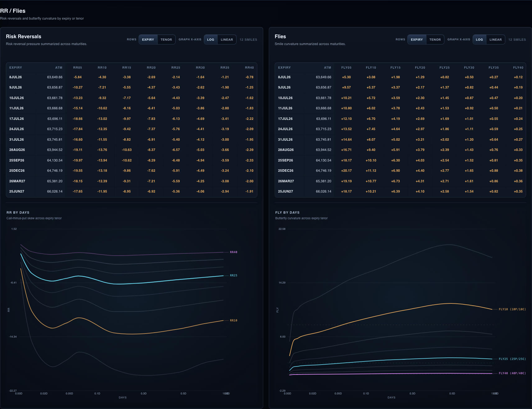Select the 9JUL26 row in Flies table
The height and width of the screenshot is (409, 532).
tap(400, 87)
